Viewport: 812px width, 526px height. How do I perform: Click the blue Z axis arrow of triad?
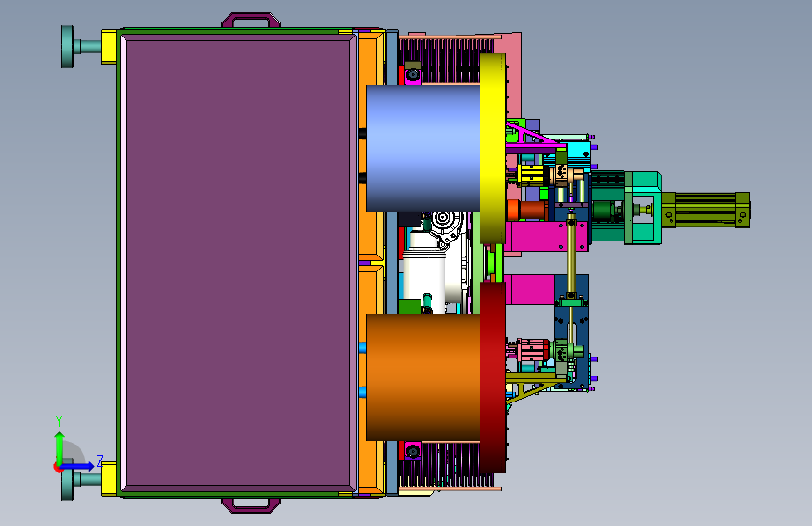(78, 466)
